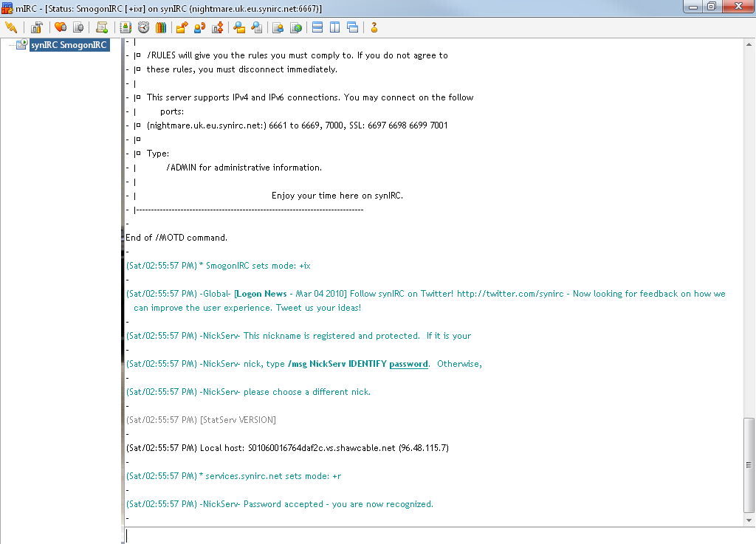This screenshot has width=756, height=544.
Task: Click 'please choose a different nick.' line
Action: [307, 392]
